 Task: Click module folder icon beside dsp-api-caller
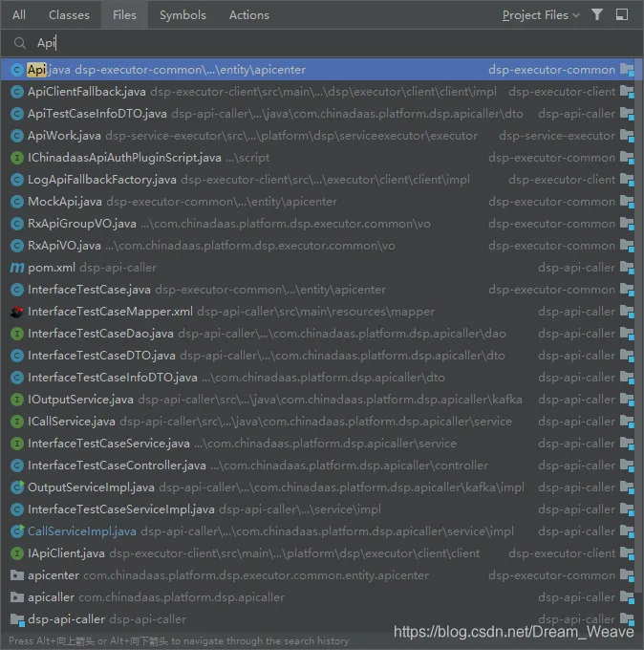click(17, 619)
